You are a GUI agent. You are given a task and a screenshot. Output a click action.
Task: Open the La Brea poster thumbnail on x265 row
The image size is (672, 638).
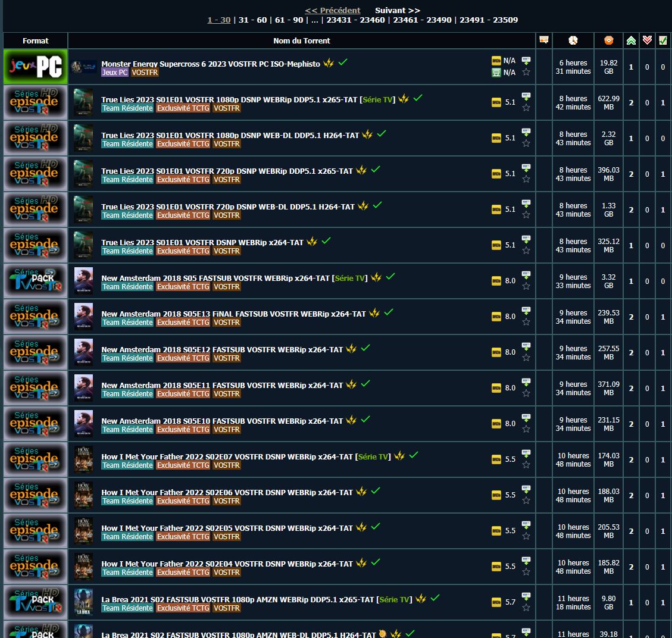coord(83,602)
